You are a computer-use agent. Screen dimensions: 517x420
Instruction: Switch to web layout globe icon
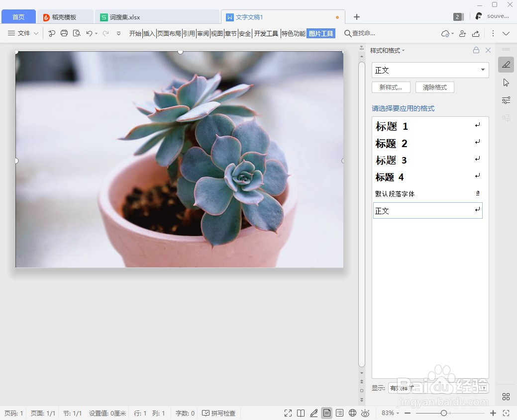pyautogui.click(x=352, y=413)
